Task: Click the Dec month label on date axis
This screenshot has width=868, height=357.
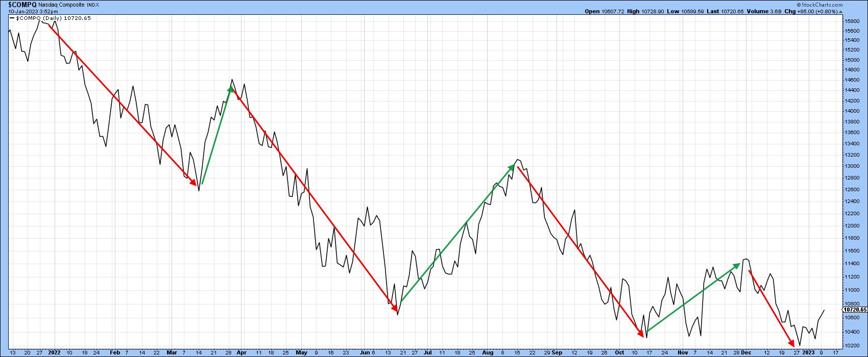Action: (746, 352)
